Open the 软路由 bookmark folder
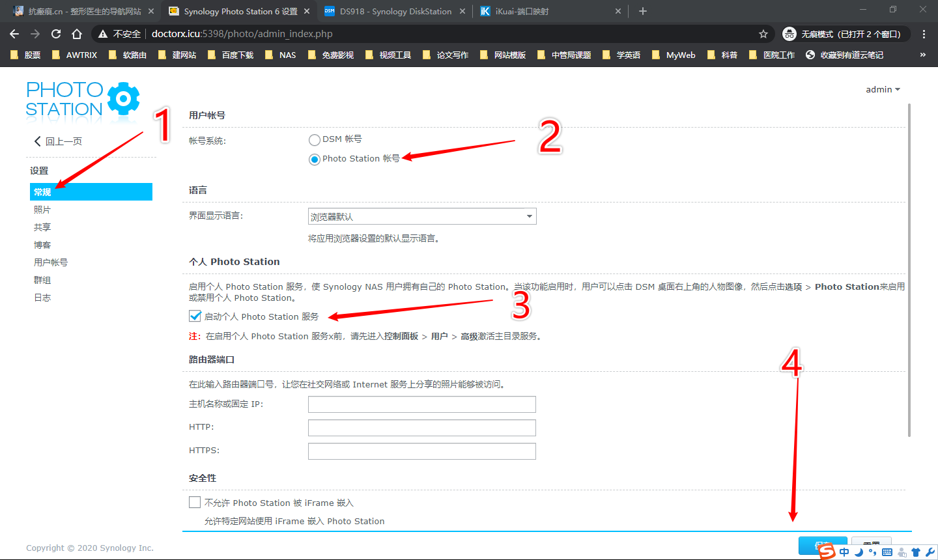Image resolution: width=938 pixels, height=560 pixels. click(128, 55)
